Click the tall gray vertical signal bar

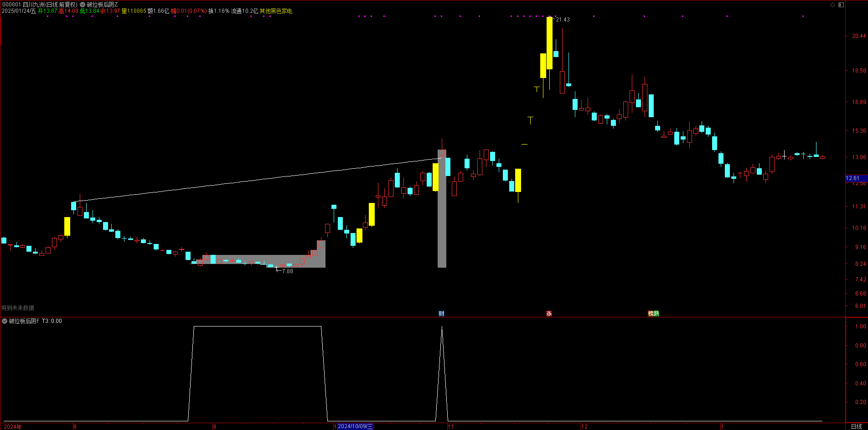point(442,208)
